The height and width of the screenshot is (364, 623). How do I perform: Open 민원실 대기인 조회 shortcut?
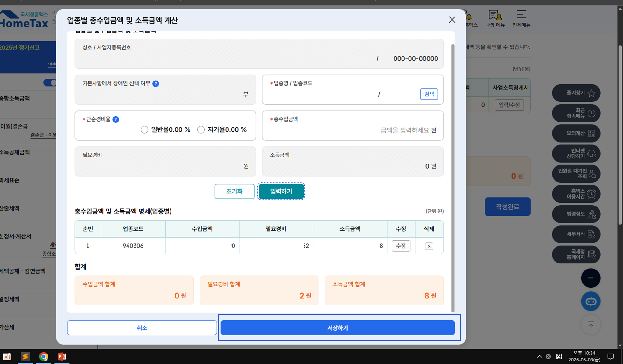576,174
